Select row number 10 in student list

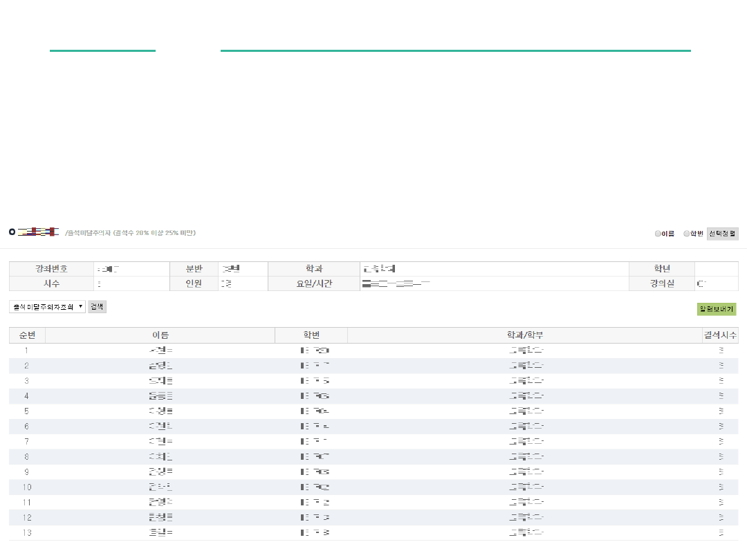(x=26, y=487)
